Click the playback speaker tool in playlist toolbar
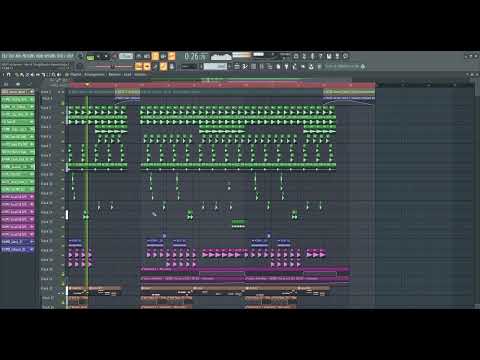Image resolution: width=480 pixels, height=360 pixels. [58, 75]
